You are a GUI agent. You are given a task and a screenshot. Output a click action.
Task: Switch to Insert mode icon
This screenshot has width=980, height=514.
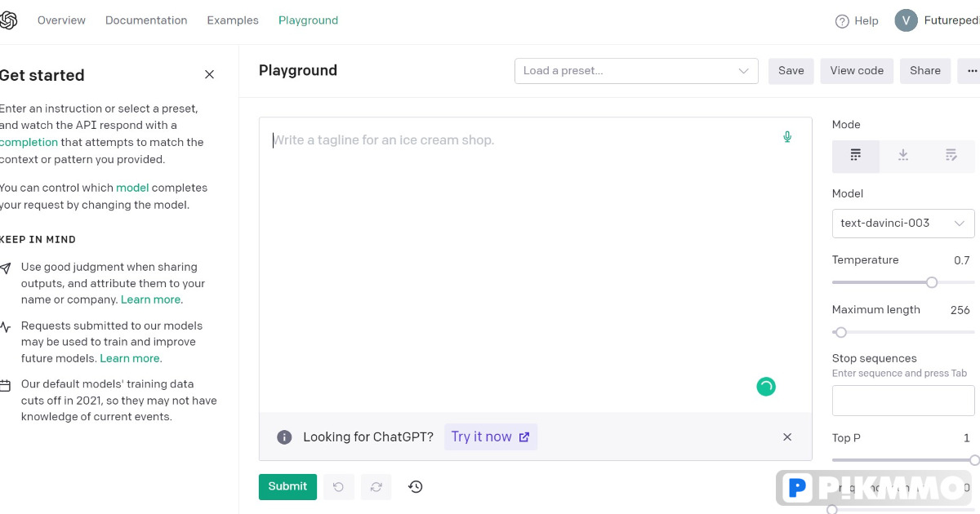903,155
